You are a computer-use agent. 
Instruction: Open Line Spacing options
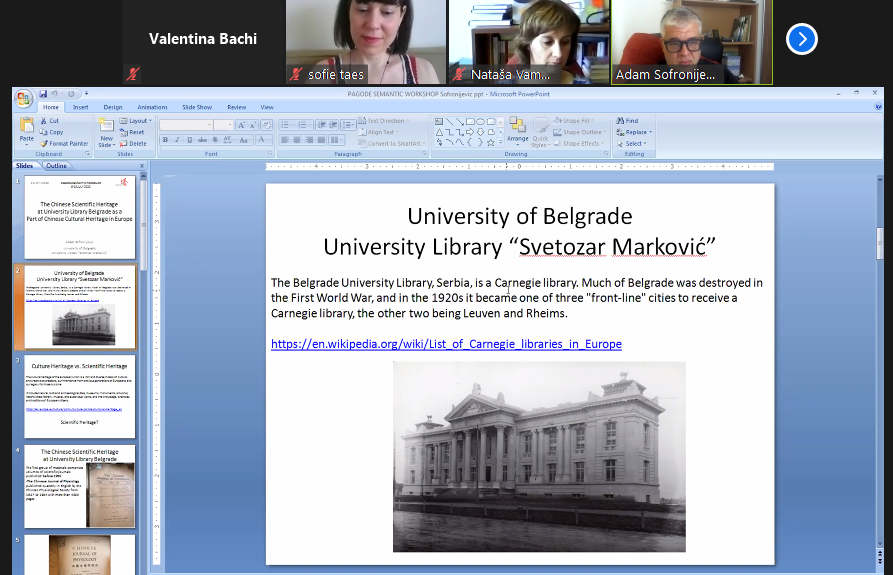pyautogui.click(x=349, y=125)
